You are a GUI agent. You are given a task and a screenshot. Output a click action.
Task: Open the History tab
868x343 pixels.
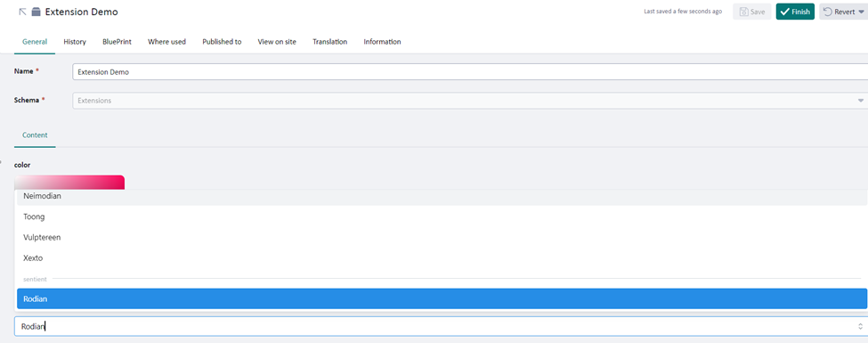click(x=75, y=42)
